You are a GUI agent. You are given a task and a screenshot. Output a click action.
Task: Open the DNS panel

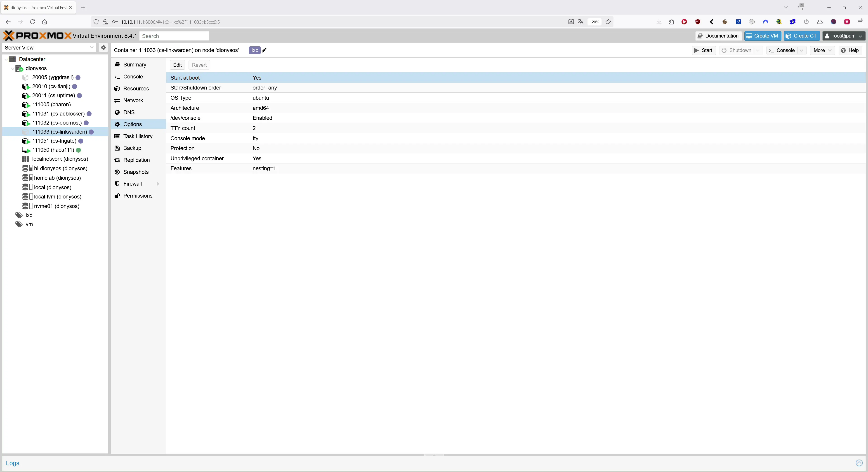pyautogui.click(x=128, y=112)
